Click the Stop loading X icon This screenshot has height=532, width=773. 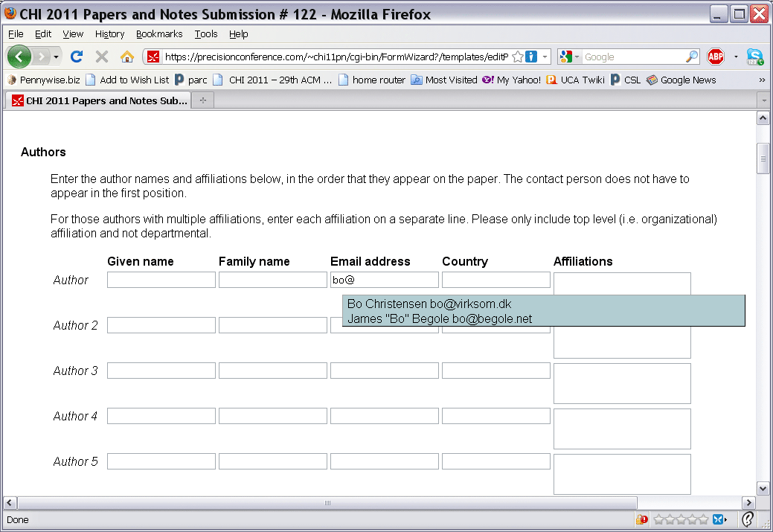point(102,57)
